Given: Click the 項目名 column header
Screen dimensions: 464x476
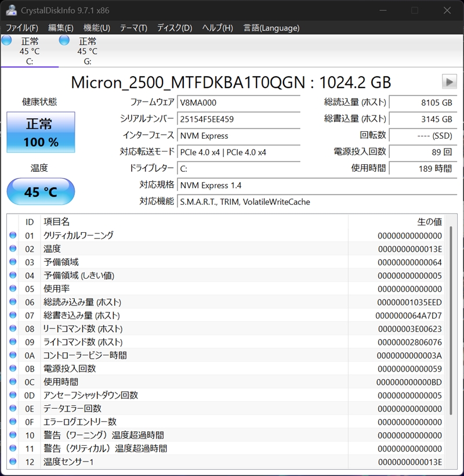Looking at the screenshot, I should 194,222.
